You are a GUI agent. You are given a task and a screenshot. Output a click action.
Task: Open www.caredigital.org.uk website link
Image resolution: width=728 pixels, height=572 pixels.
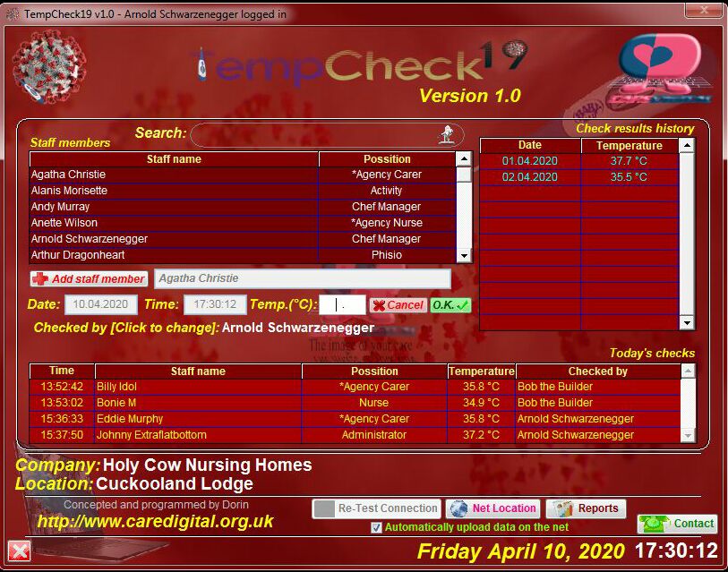pyautogui.click(x=155, y=522)
